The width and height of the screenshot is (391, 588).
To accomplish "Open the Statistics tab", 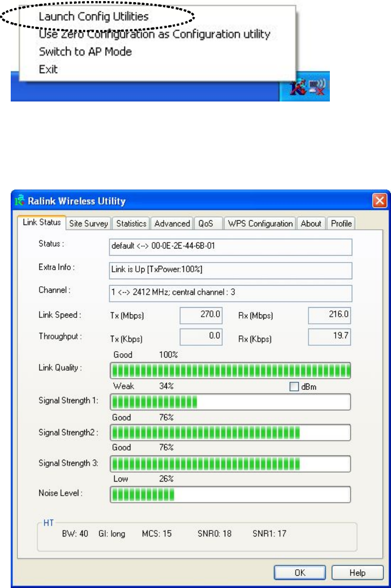I will pyautogui.click(x=131, y=223).
